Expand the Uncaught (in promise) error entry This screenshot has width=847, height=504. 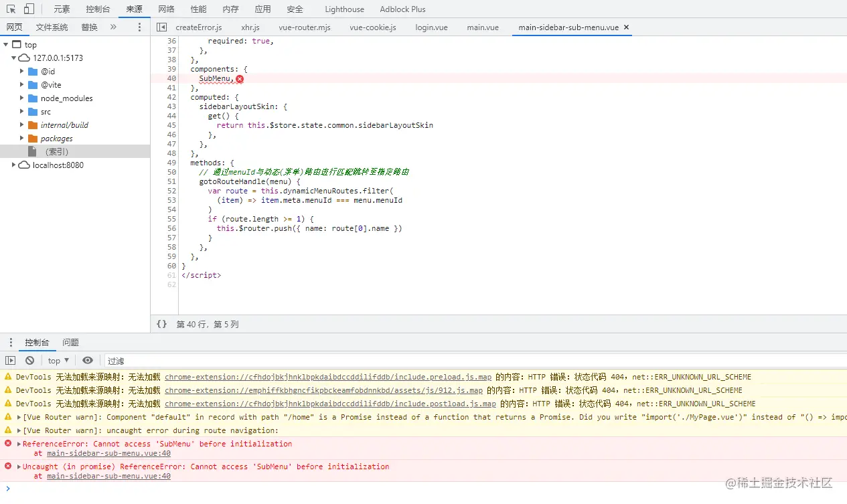point(19,467)
